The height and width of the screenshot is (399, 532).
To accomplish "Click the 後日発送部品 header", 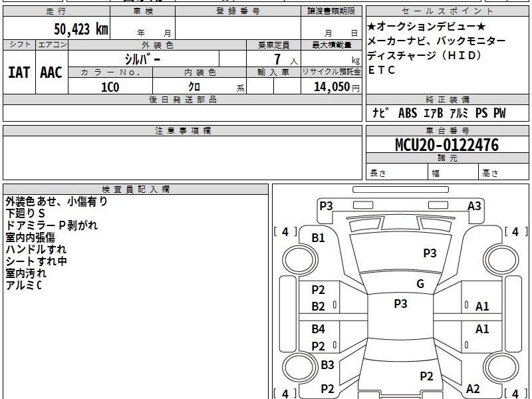I will (x=182, y=99).
